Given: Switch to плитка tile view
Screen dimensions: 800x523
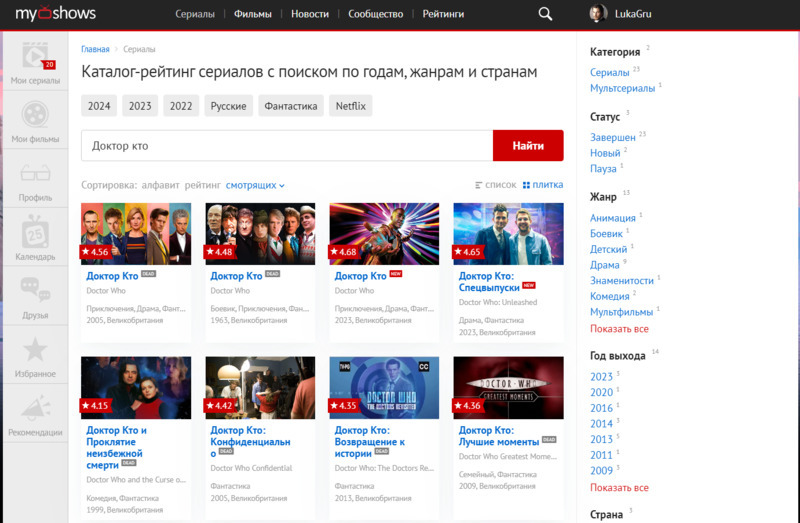Looking at the screenshot, I should tap(543, 185).
